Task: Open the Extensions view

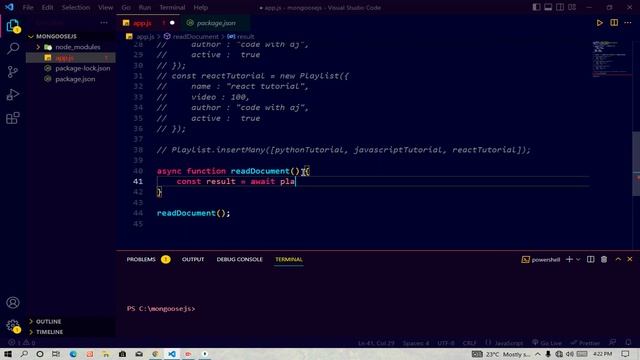Action: [13, 118]
